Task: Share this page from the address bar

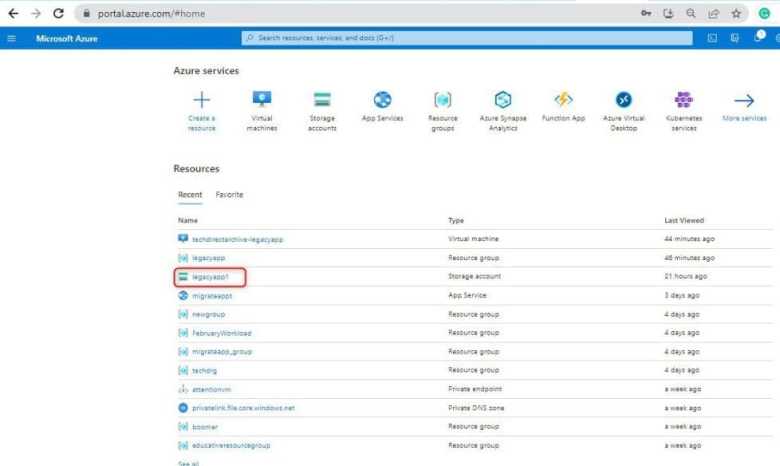Action: [713, 13]
